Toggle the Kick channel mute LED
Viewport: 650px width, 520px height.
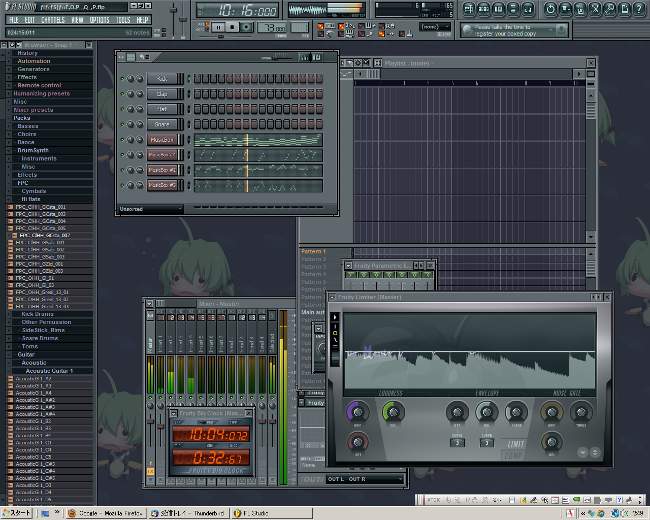pos(122,79)
